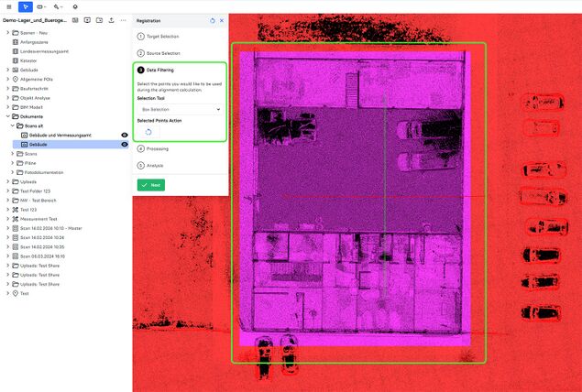Expand the Allgemeine POIs item
This screenshot has height=392, width=582.
click(x=7, y=79)
